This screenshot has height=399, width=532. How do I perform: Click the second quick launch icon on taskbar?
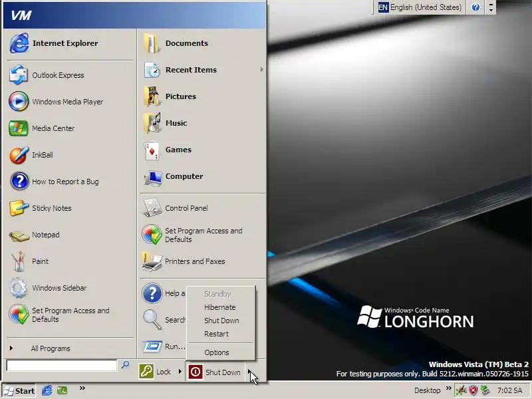(62, 390)
